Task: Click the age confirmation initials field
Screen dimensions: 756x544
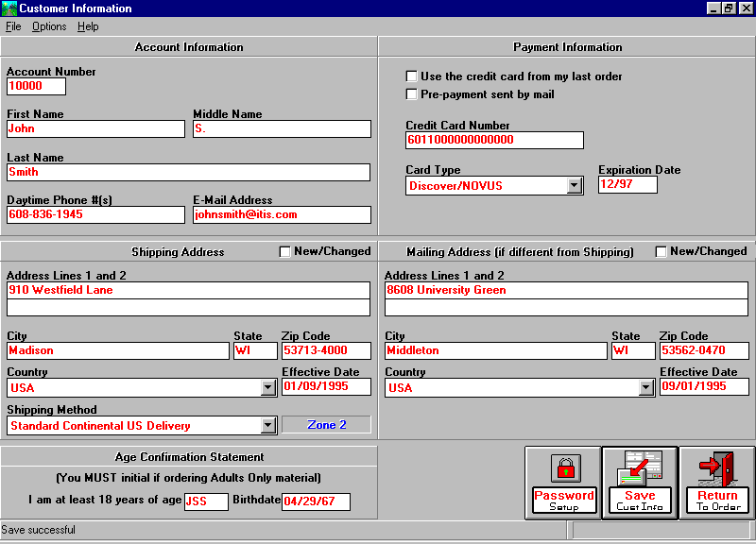Action: [206, 501]
